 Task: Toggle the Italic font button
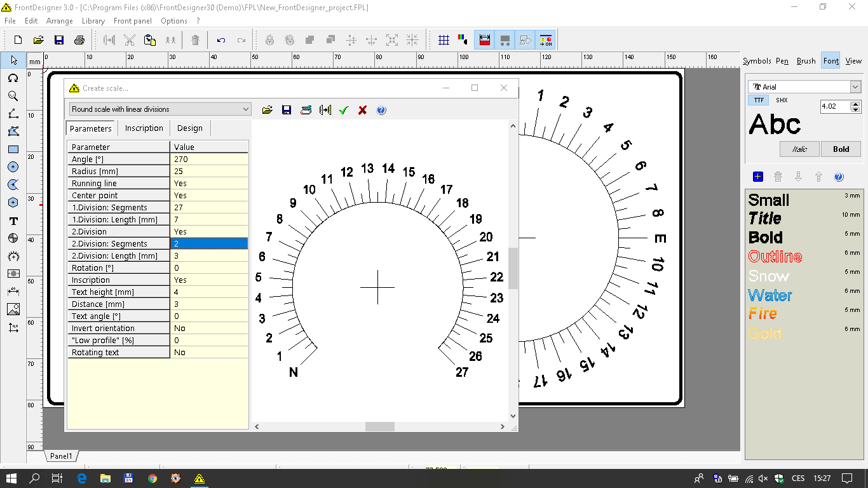point(799,149)
